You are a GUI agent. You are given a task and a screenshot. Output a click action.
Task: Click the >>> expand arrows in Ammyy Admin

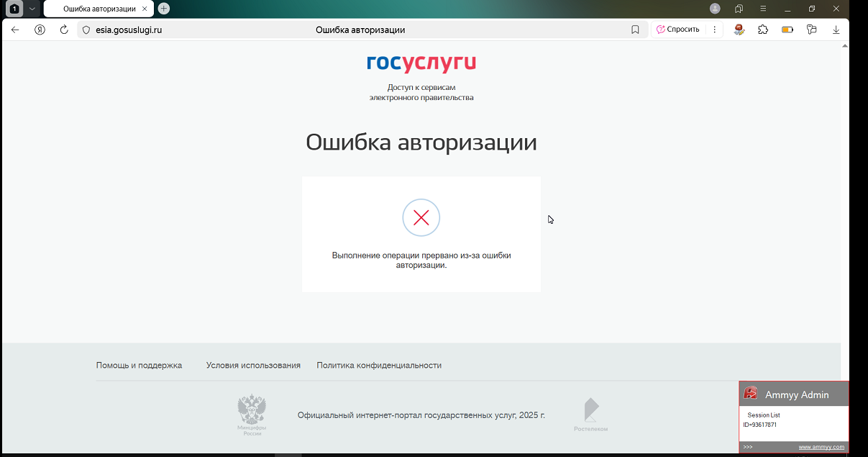(x=748, y=447)
